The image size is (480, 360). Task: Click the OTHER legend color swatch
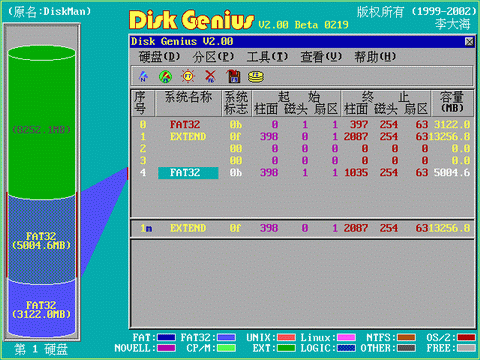(406, 348)
